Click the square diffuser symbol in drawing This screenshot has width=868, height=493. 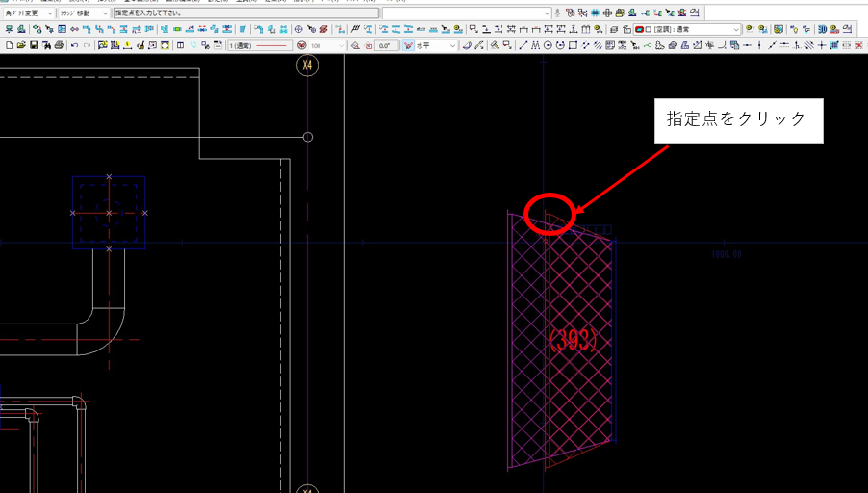point(109,213)
